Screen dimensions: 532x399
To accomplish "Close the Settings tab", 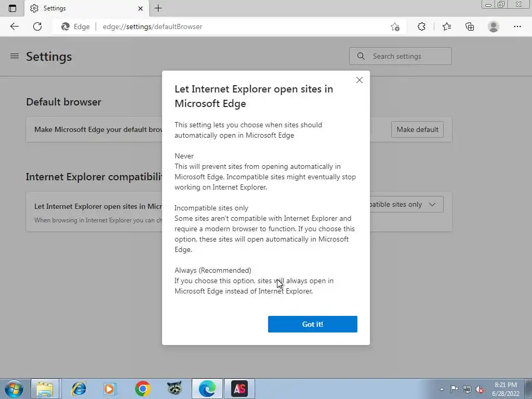I will tap(140, 8).
